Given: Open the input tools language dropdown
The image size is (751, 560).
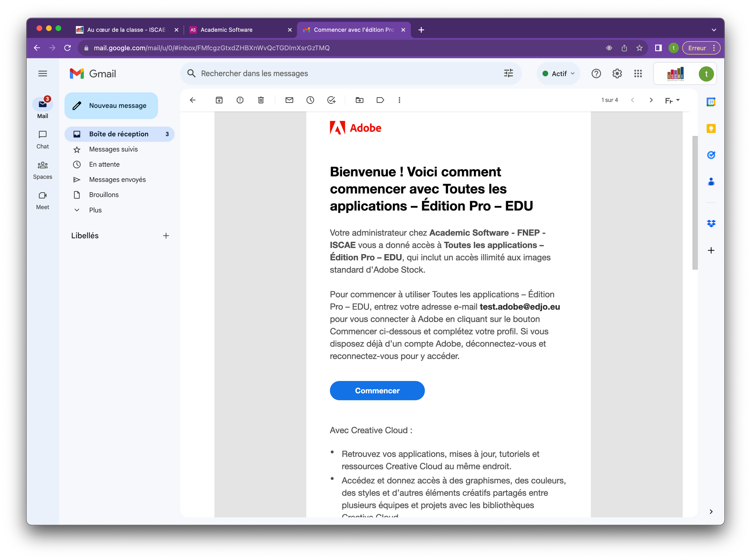Looking at the screenshot, I should point(672,100).
